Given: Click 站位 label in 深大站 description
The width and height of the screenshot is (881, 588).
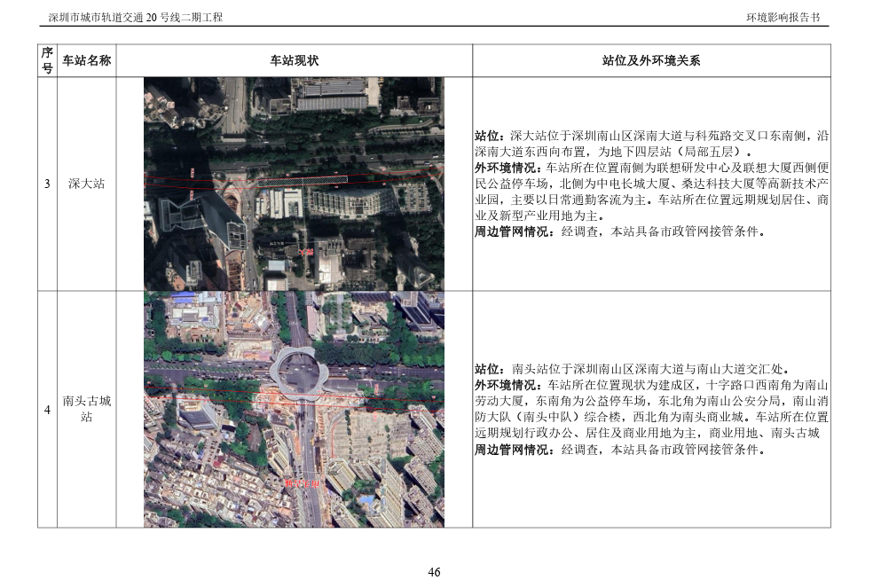Looking at the screenshot, I should [x=491, y=136].
